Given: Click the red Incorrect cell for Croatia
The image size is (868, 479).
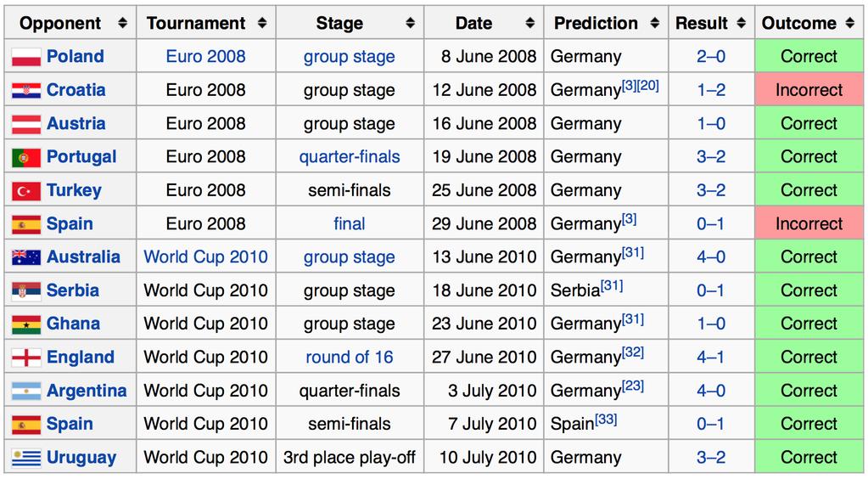Looking at the screenshot, I should 809,90.
